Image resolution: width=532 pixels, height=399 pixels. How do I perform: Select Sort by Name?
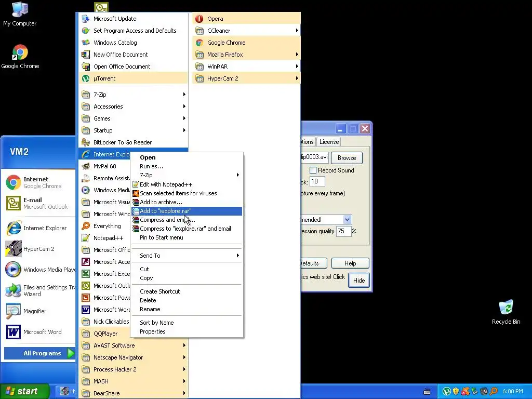click(187, 323)
